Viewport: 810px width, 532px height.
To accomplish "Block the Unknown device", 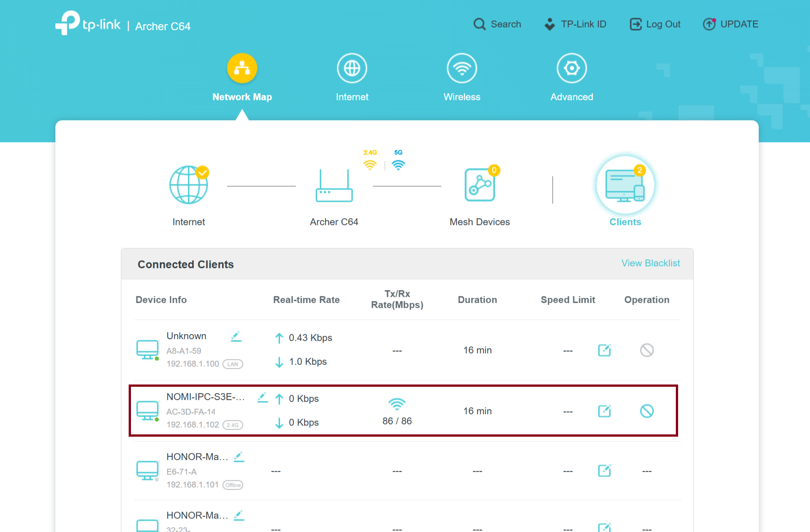I will click(647, 350).
